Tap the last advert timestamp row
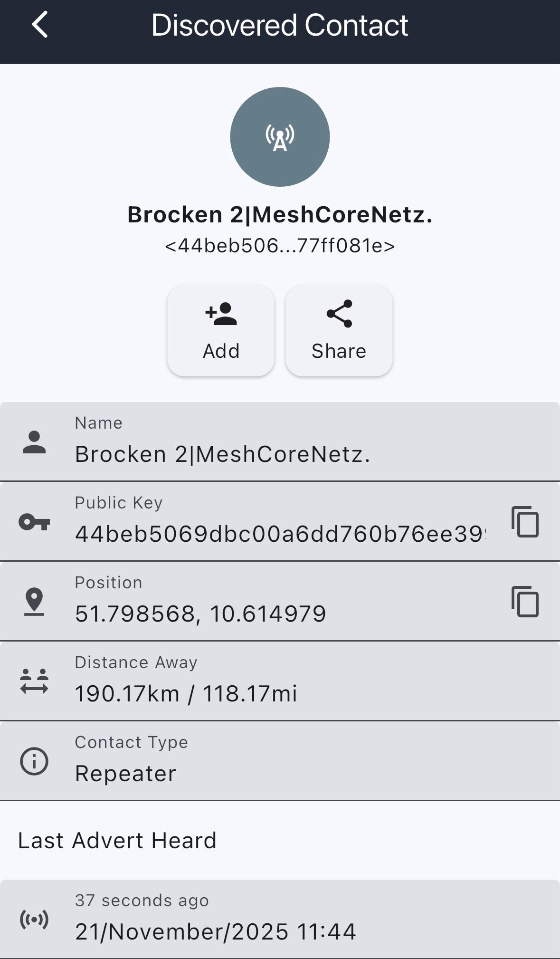This screenshot has height=959, width=560. point(280,920)
